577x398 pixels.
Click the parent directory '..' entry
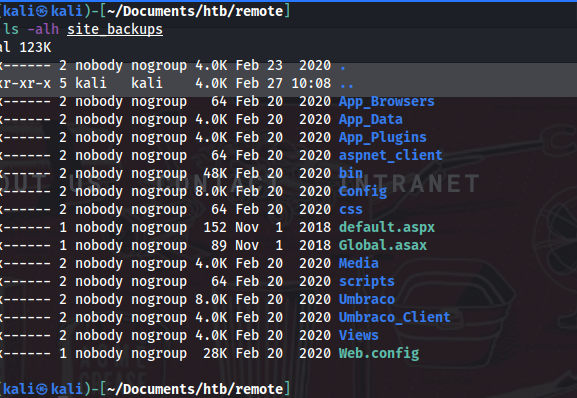347,85
